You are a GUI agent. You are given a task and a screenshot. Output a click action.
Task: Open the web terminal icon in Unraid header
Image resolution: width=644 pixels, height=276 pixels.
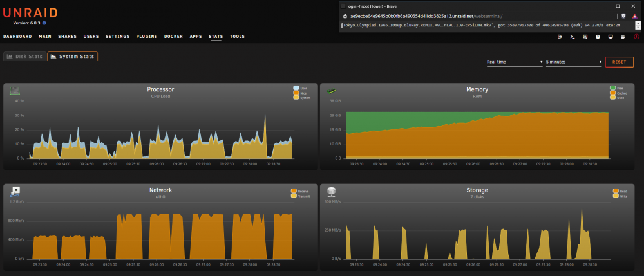tap(572, 37)
